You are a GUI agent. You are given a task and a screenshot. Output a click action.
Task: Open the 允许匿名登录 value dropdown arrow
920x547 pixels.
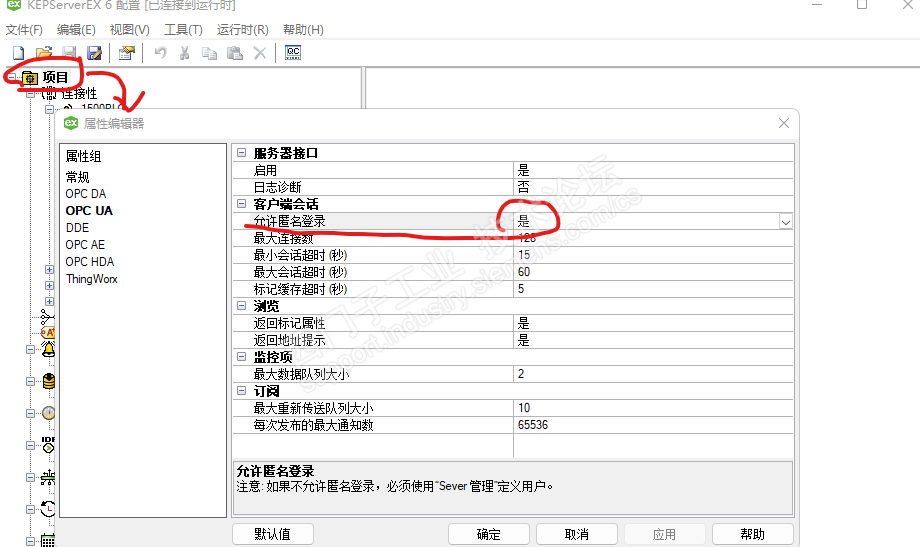(786, 222)
